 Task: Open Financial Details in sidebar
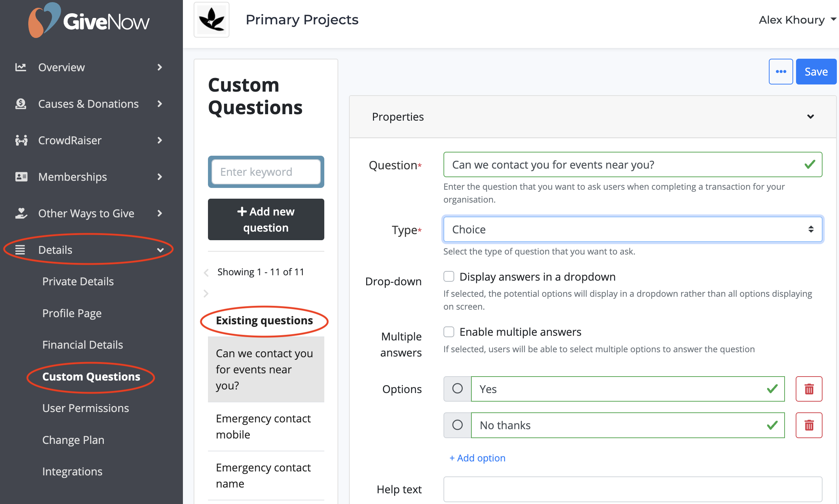tap(83, 345)
